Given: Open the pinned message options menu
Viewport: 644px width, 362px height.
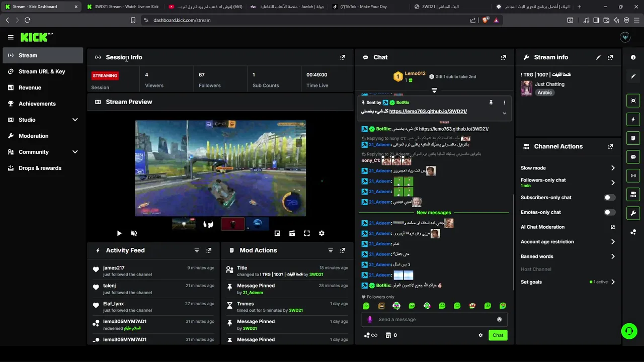Looking at the screenshot, I should (504, 103).
